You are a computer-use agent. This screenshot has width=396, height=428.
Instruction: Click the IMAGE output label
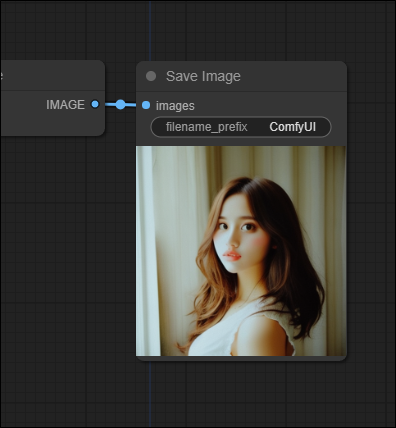click(x=65, y=105)
